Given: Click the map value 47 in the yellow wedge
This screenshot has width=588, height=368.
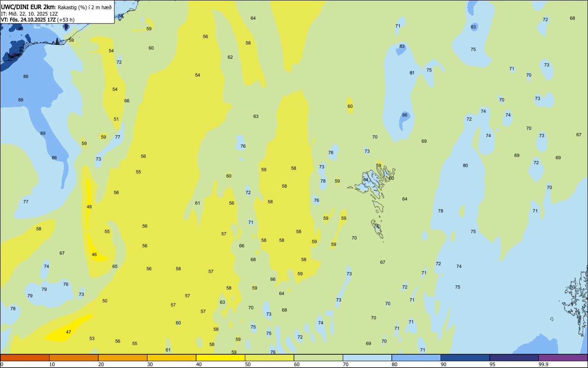Looking at the screenshot, I should 68,332.
